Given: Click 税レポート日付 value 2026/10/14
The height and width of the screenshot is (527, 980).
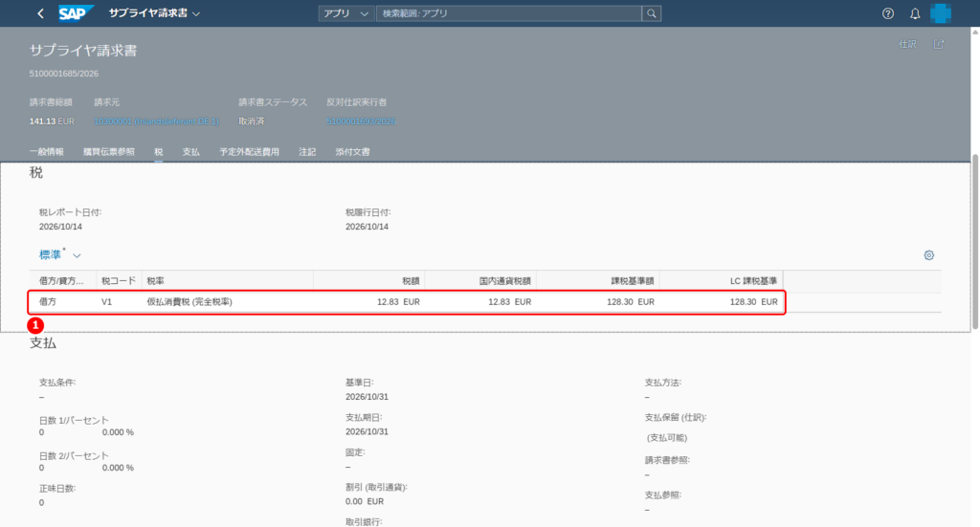Looking at the screenshot, I should (60, 227).
